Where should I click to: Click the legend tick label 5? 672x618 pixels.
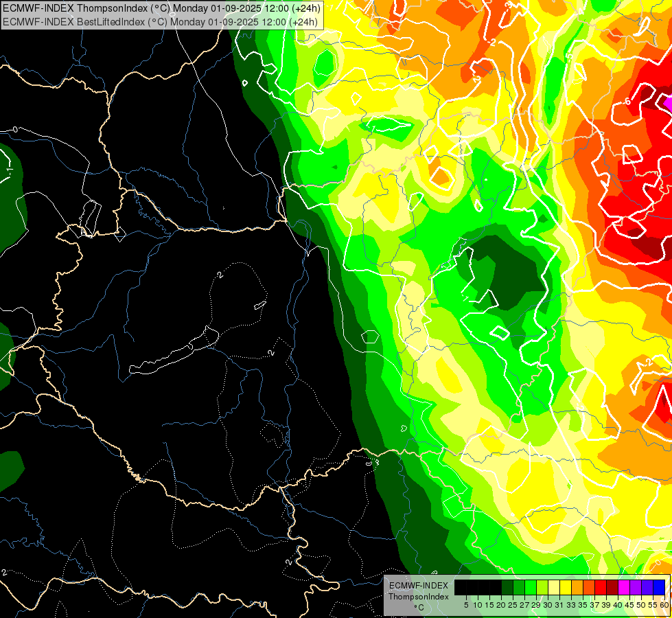click(466, 605)
